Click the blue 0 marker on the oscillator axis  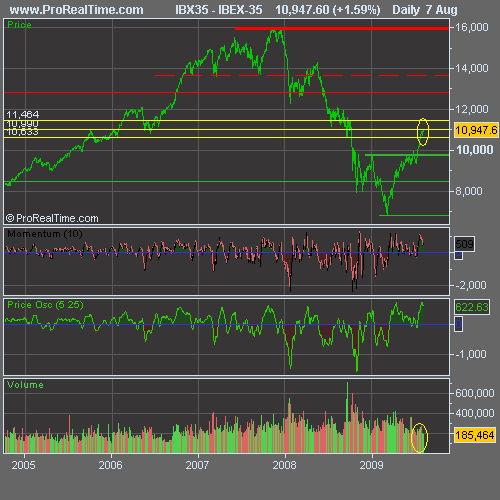point(459,324)
